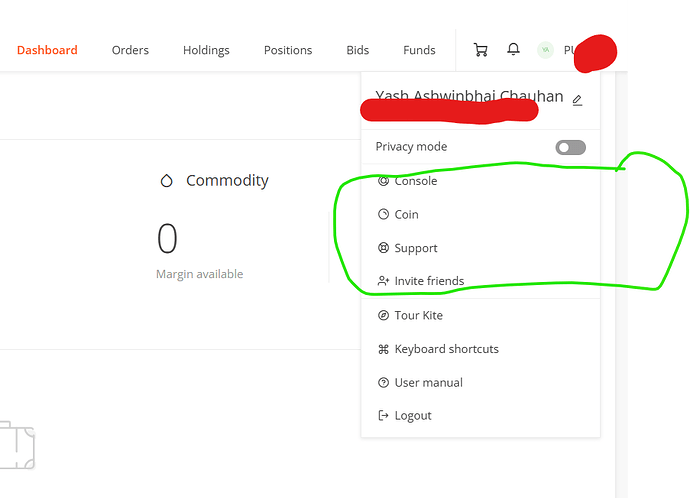Select Support in the user menu
690x498 pixels.
tap(481, 248)
